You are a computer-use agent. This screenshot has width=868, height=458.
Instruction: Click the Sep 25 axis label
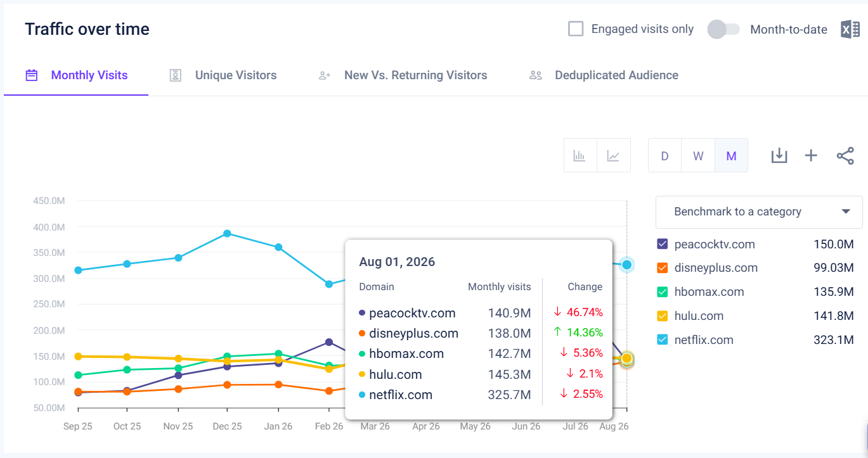(x=78, y=426)
